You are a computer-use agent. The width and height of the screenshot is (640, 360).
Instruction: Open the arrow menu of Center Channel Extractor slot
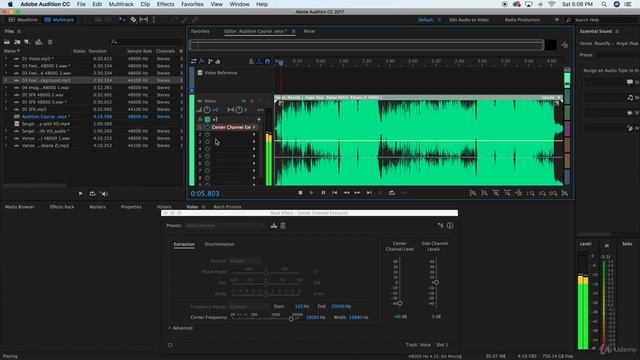[x=254, y=127]
